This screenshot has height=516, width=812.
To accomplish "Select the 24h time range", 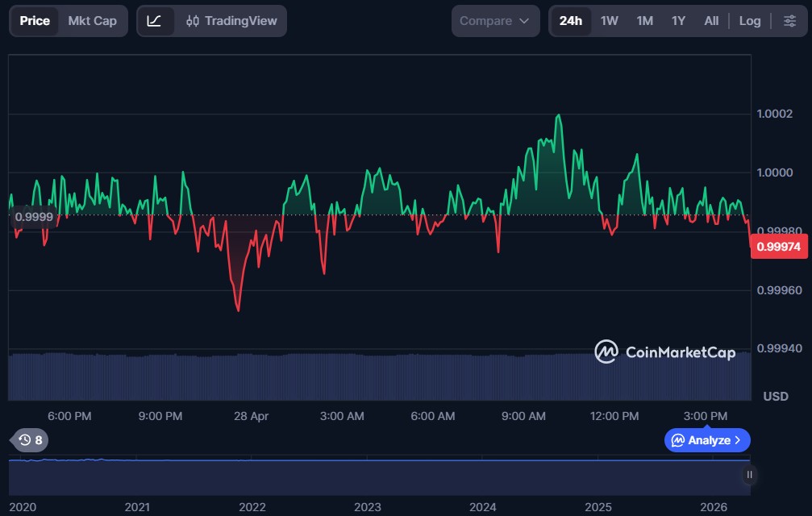I will (571, 21).
